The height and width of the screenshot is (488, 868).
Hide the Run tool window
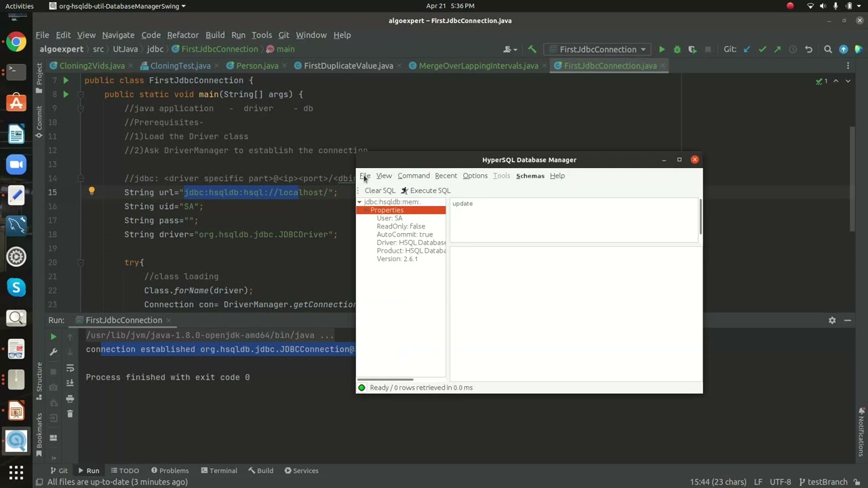[x=848, y=320]
